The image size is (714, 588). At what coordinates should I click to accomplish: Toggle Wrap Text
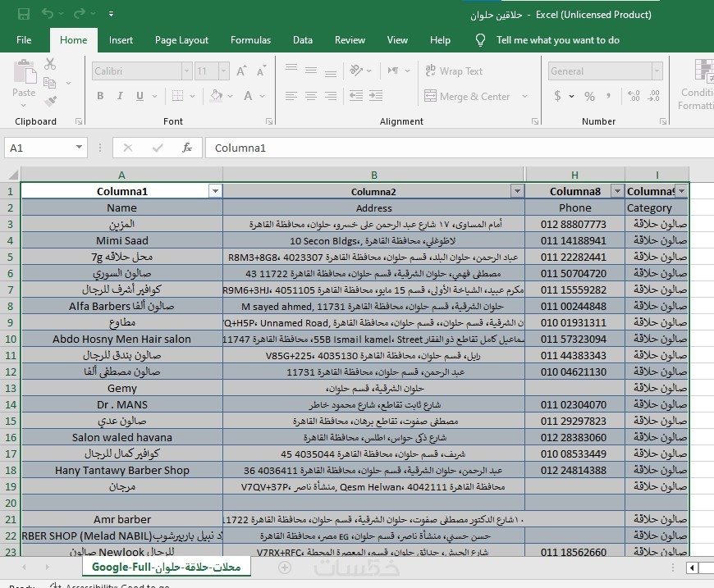(454, 71)
